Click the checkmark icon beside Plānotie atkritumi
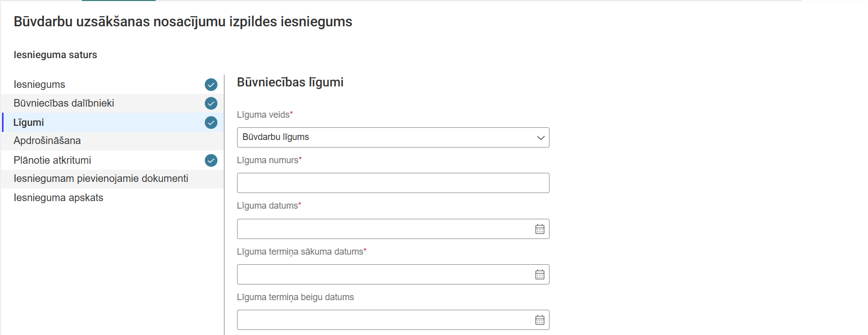Viewport: 868px width, 335px height. [x=211, y=160]
